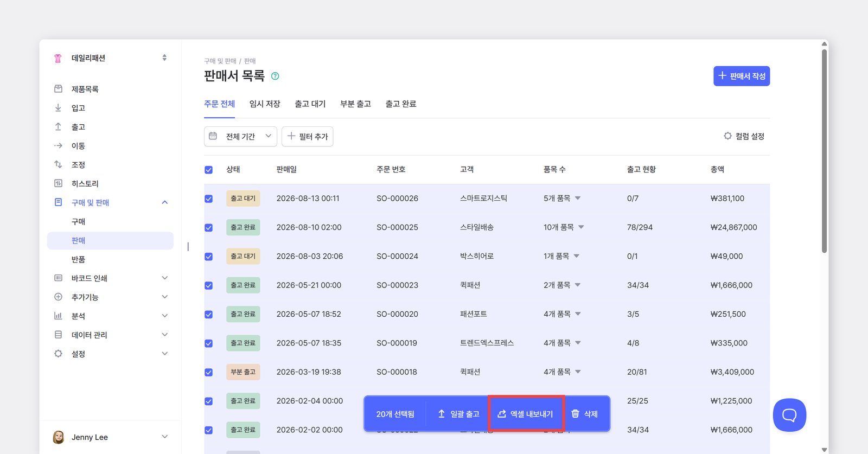Click the 데이터 관리 database icon

[58, 335]
